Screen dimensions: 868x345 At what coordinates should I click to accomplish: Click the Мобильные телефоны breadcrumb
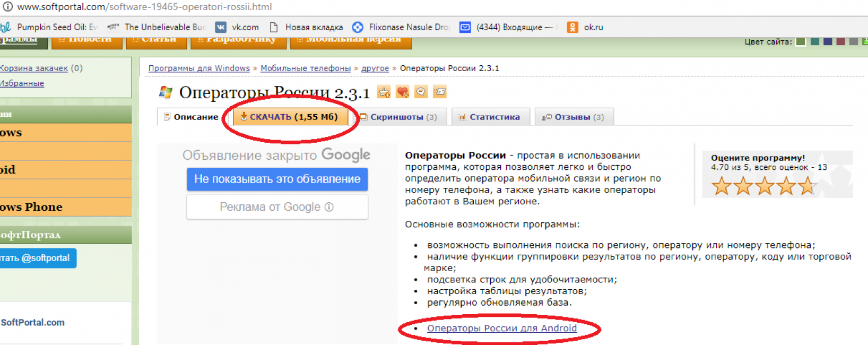306,68
